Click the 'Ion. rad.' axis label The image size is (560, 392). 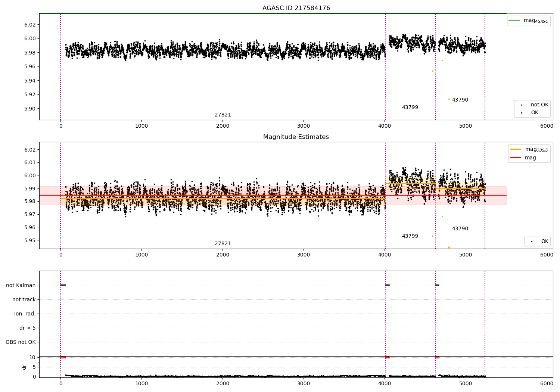click(x=25, y=314)
